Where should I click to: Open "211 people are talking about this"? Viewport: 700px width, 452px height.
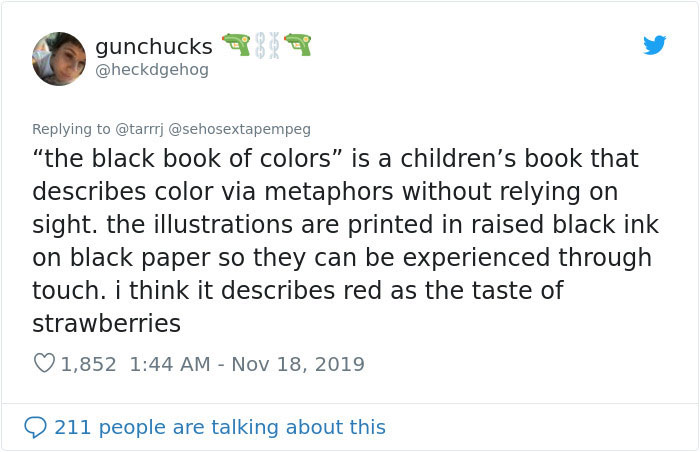(x=219, y=427)
